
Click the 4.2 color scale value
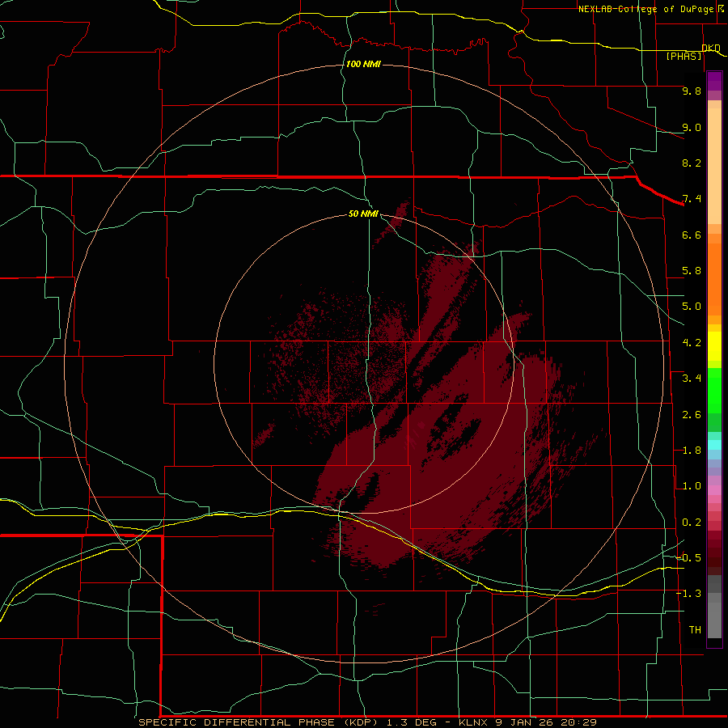tap(692, 343)
